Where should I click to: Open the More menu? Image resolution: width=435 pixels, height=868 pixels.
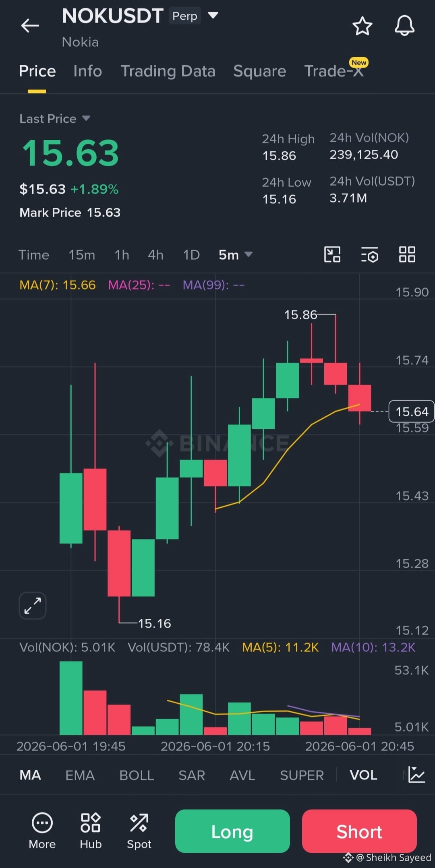42,831
